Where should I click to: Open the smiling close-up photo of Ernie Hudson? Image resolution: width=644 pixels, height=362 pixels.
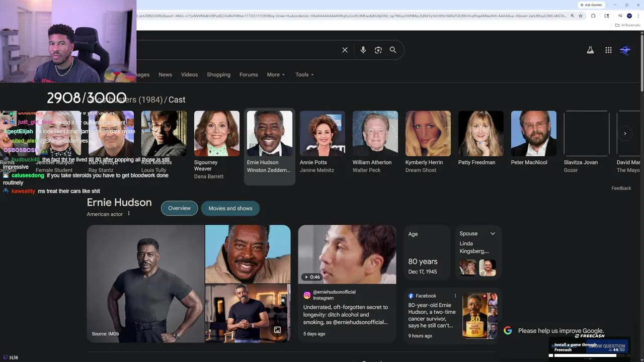coord(248,254)
